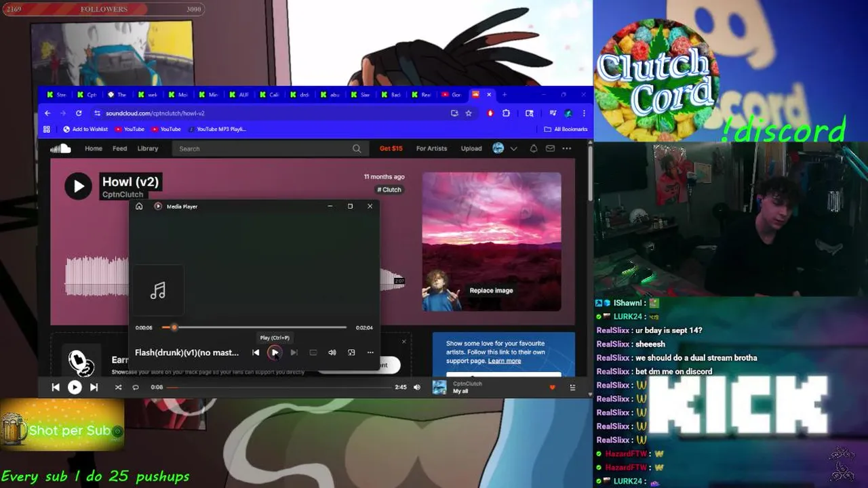Open the All Bookmarks folder
This screenshot has width=868, height=488.
[x=566, y=129]
